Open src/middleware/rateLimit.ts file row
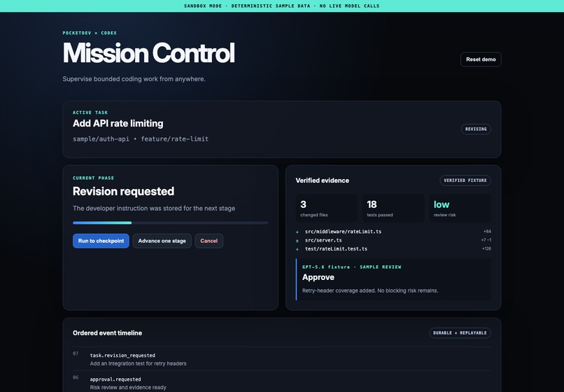Image resolution: width=564 pixels, height=392 pixels. (x=393, y=232)
